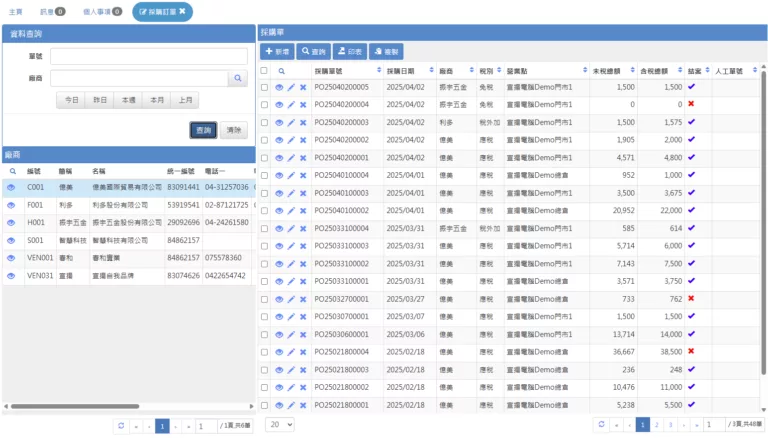The width and height of the screenshot is (768, 438).
Task: Check the box for PO25032700001
Action: [264, 299]
